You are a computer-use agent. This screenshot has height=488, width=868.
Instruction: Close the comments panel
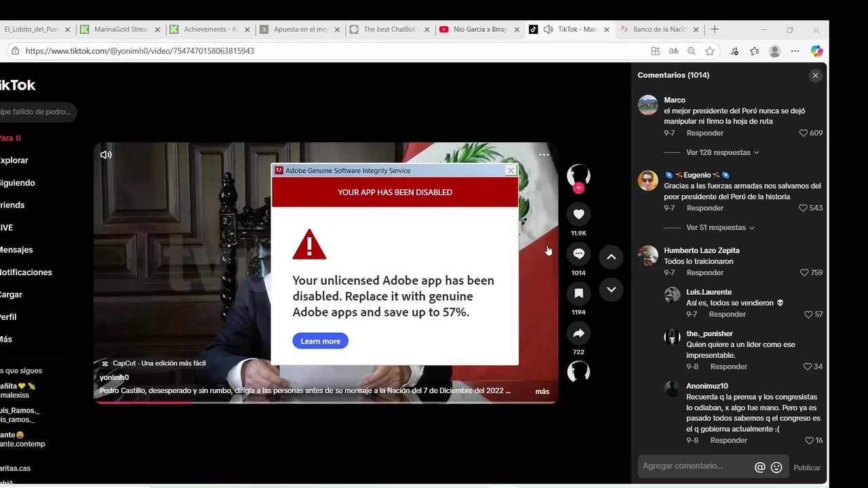[815, 75]
